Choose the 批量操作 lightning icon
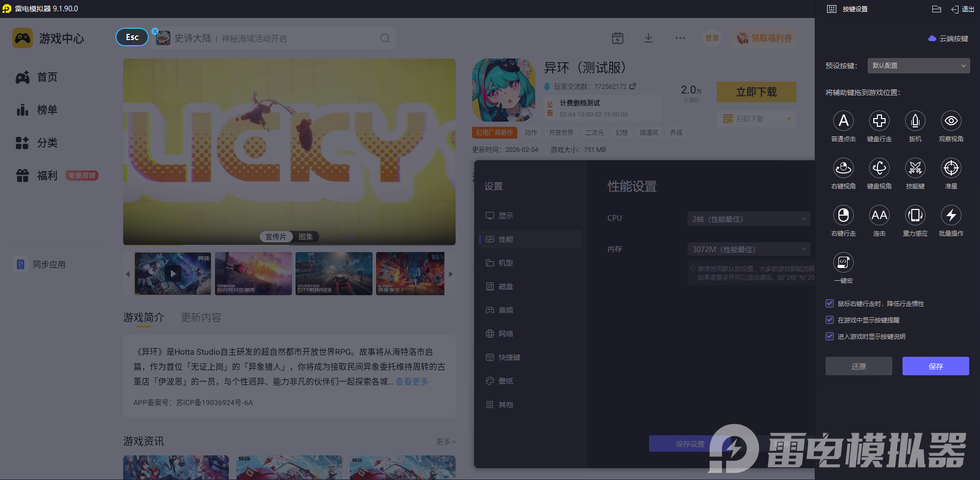The height and width of the screenshot is (480, 980). (951, 215)
